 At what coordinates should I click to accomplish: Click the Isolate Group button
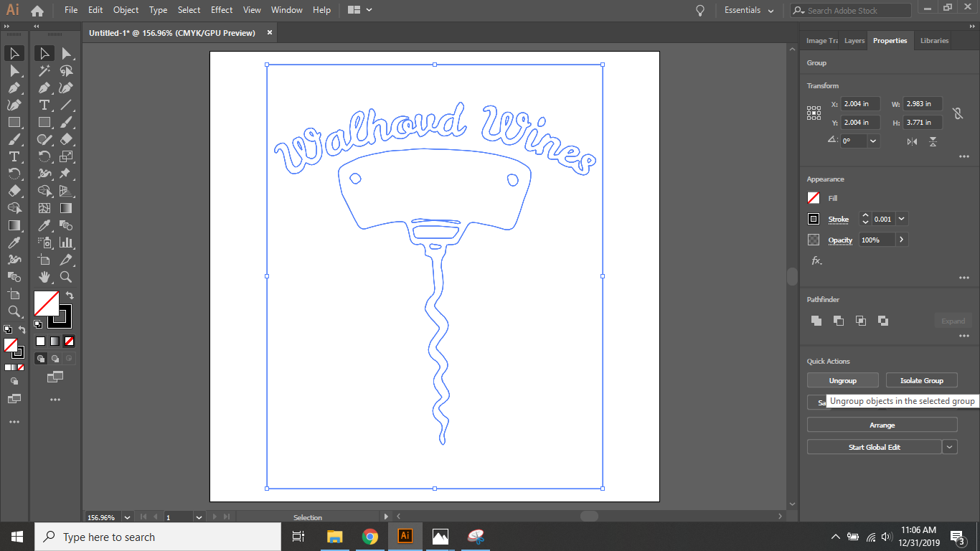pos(921,380)
